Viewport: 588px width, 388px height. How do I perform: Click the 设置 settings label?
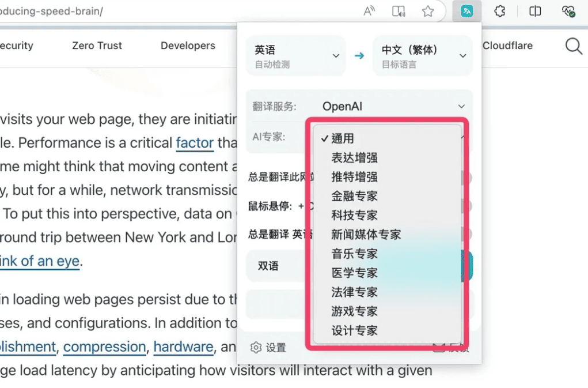pyautogui.click(x=276, y=348)
